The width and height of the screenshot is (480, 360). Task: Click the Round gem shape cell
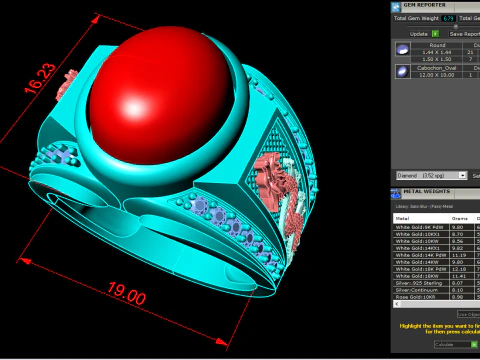437,45
